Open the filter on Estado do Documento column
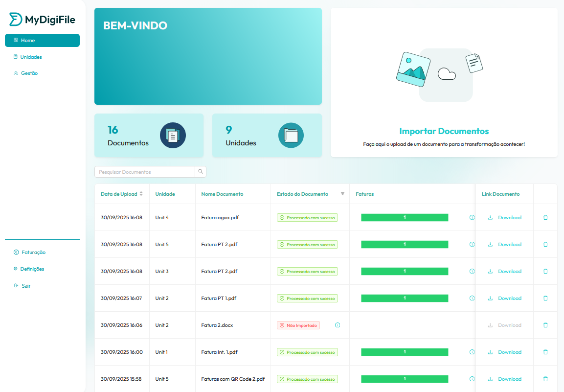Screen dimensions: 564x392 (x=342, y=194)
